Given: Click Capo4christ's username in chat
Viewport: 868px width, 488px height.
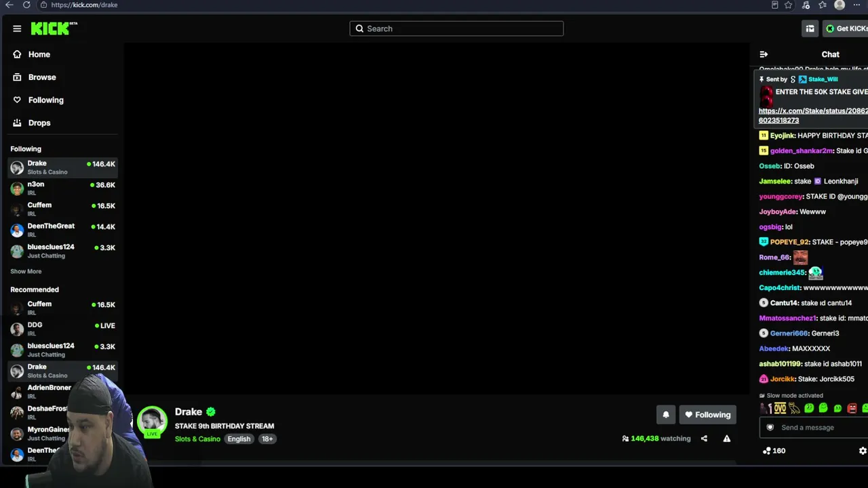Looking at the screenshot, I should click(x=780, y=287).
